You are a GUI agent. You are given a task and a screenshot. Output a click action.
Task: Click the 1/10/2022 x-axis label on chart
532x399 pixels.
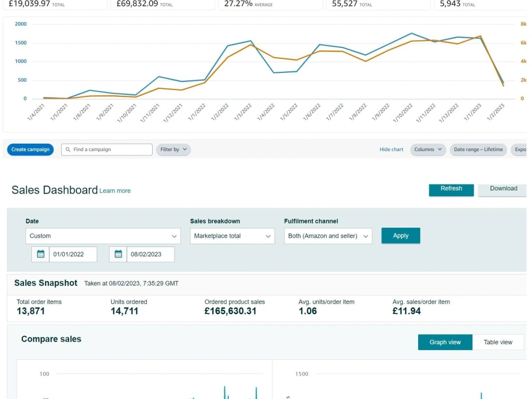[403, 113]
